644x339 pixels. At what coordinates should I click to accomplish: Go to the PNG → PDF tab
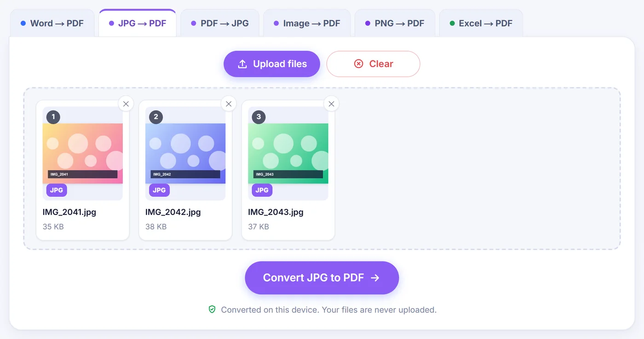pos(395,23)
